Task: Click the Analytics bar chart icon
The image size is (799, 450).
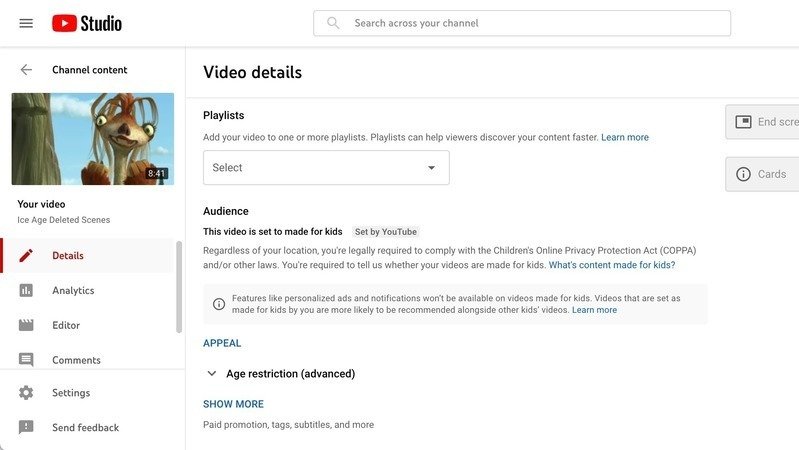Action: click(26, 290)
